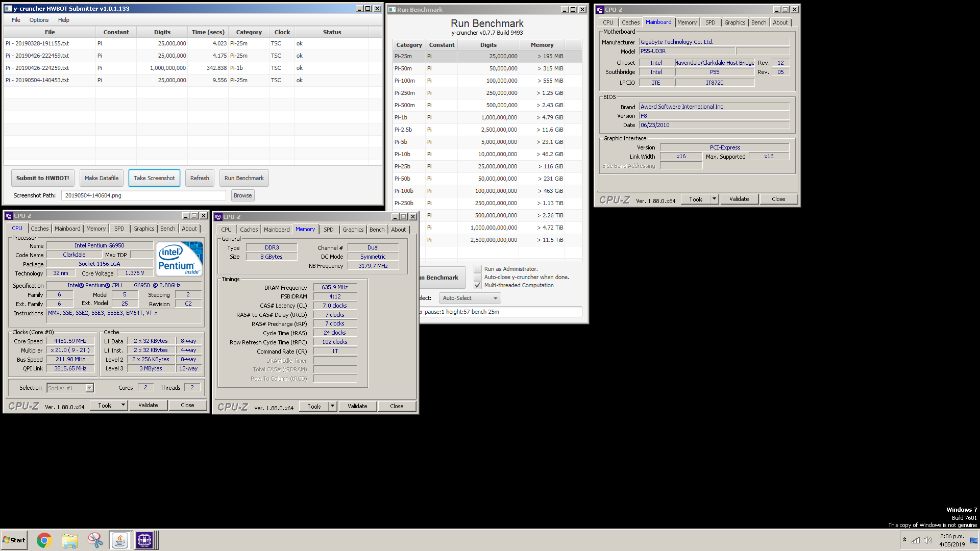Select the Pi-10b benchmark row
This screenshot has width=980, height=551.
(x=487, y=154)
